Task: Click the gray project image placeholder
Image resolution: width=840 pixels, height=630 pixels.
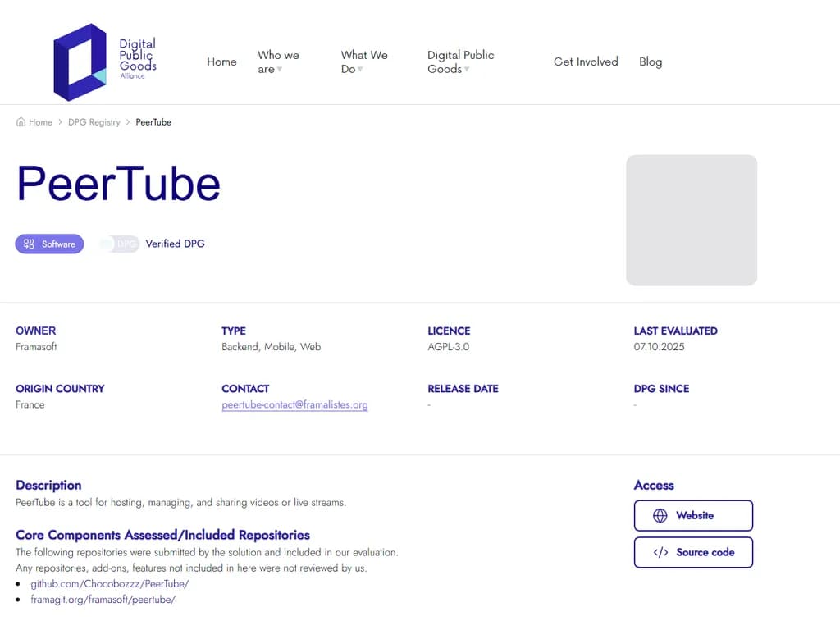Action: point(692,219)
